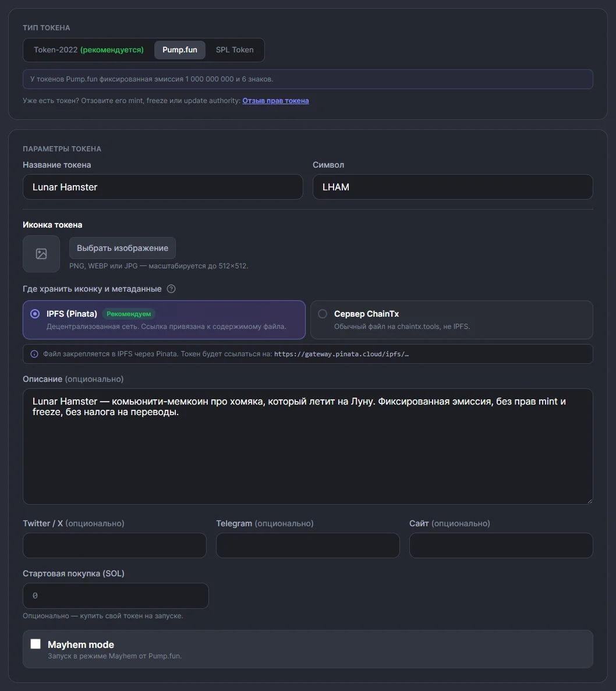Click the ПАРАМЕТРЫ ТОКЕНА section heading
This screenshot has height=691, width=616.
pyautogui.click(x=62, y=149)
